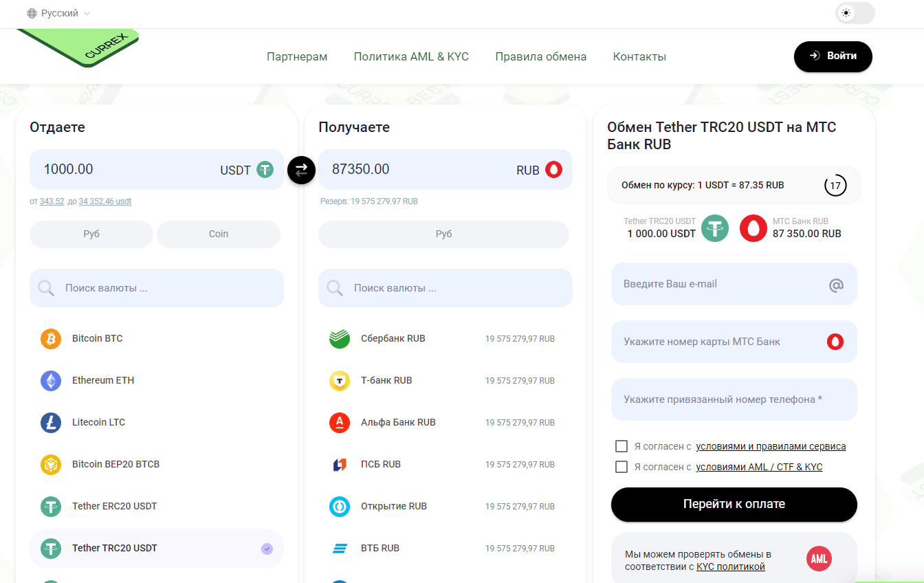Click the ПСБ RUB logo icon
924x583 pixels.
pyautogui.click(x=340, y=464)
